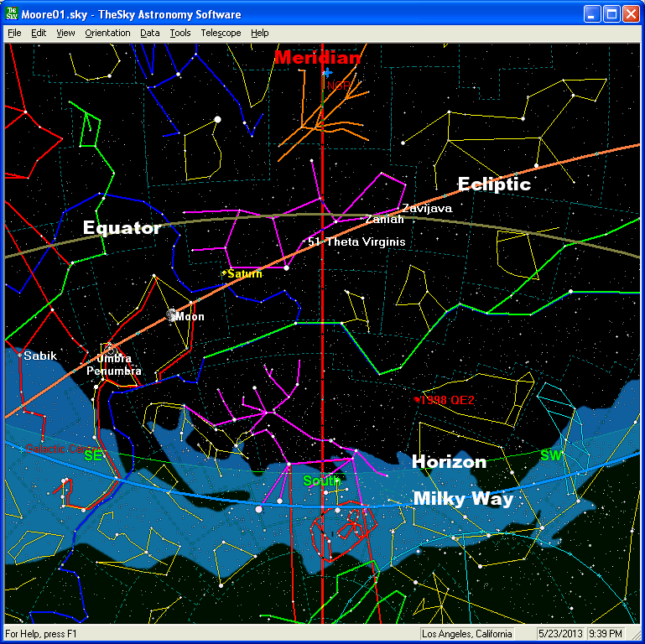
Task: Click the 5/23/2013 date in status bar
Action: click(x=558, y=634)
